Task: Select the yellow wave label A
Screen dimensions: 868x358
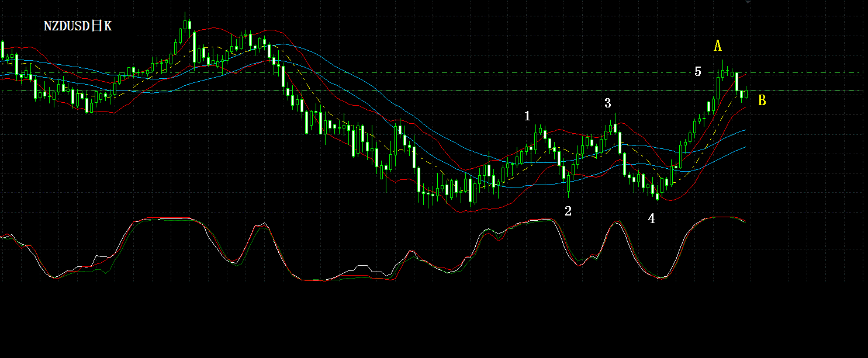Action: [x=718, y=46]
